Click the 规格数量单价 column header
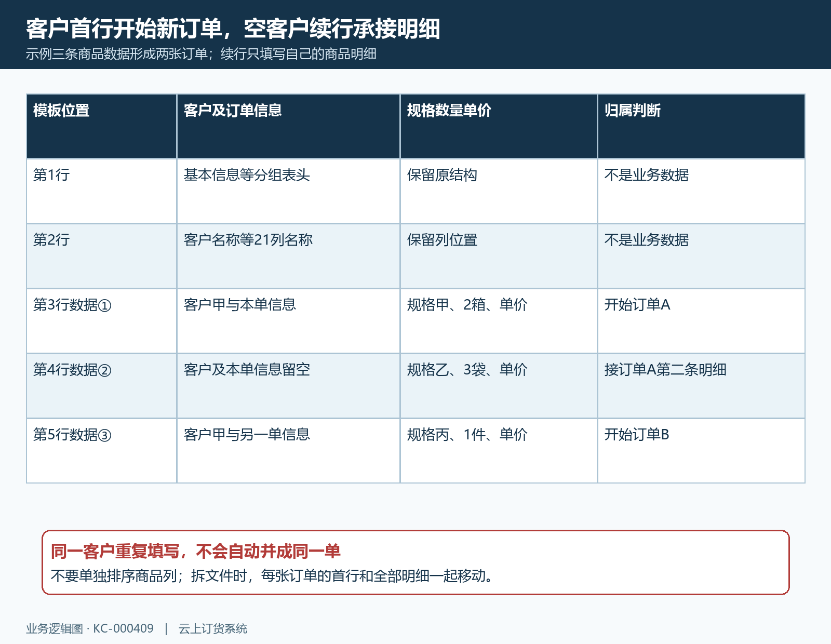Screen dimensions: 831x644 499,126
